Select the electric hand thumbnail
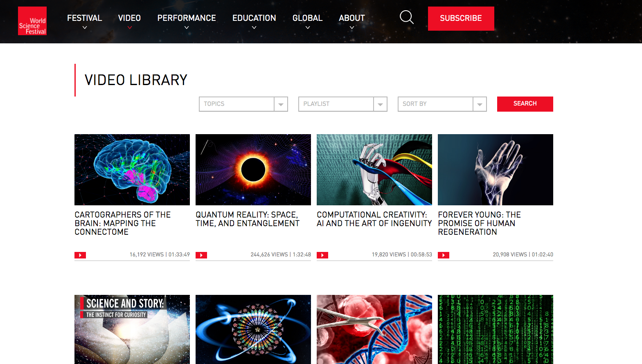Image resolution: width=642 pixels, height=364 pixels. pos(496,170)
